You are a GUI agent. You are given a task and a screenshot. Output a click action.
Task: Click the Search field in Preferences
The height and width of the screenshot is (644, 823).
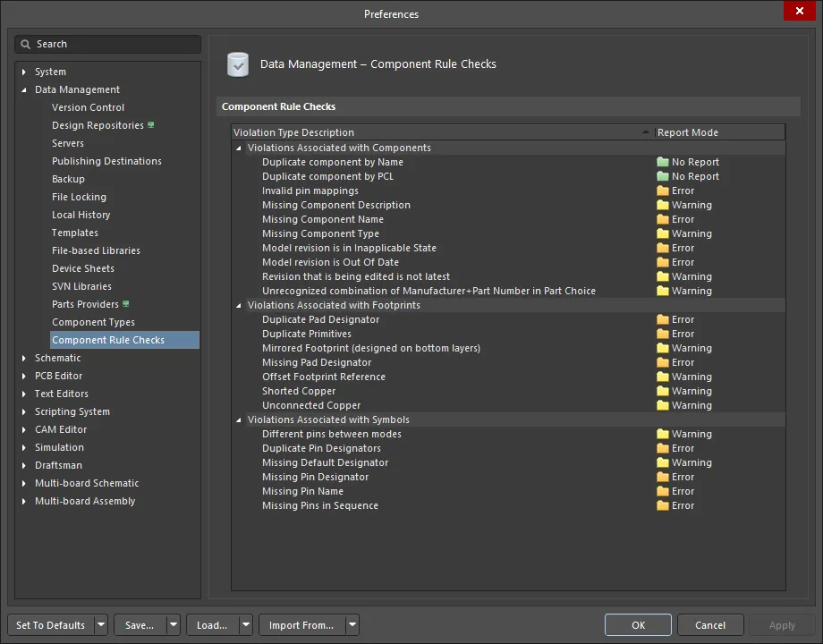coord(108,44)
